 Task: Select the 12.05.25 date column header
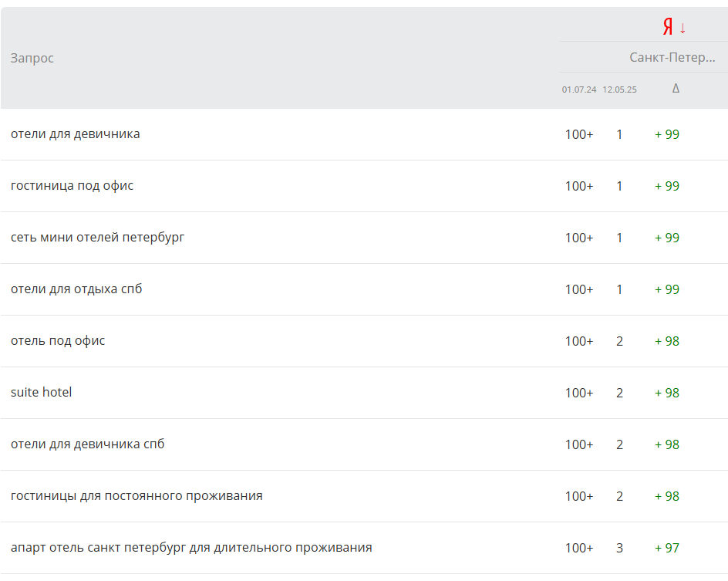(x=620, y=90)
